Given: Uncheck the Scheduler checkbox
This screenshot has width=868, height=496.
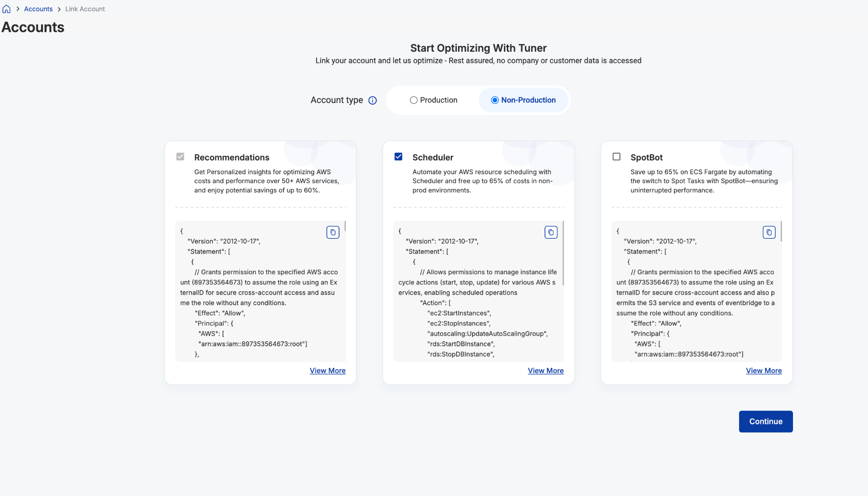Looking at the screenshot, I should (398, 157).
